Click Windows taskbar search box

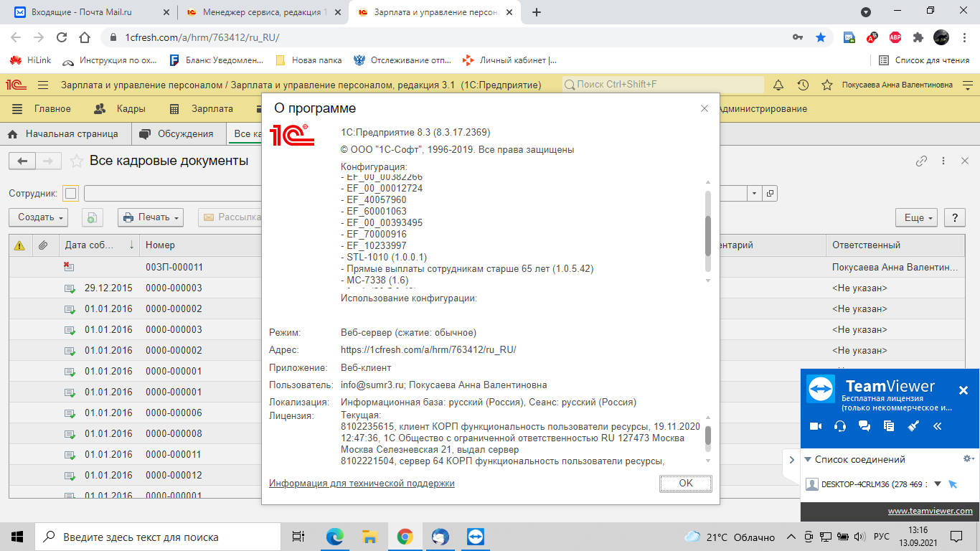pos(158,537)
